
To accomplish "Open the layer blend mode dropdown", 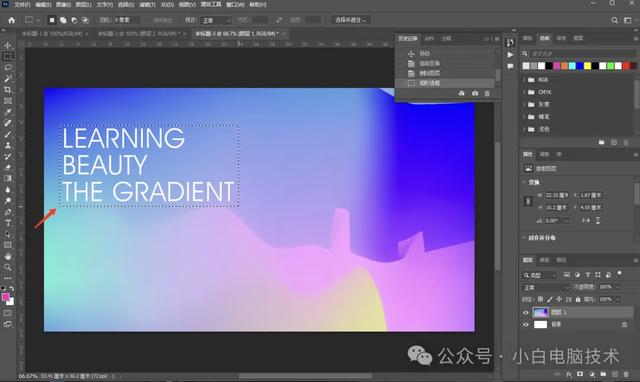I will [546, 288].
